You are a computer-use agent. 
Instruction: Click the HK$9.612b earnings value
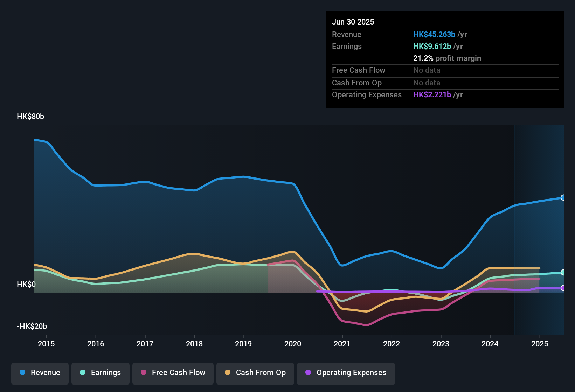pyautogui.click(x=432, y=46)
